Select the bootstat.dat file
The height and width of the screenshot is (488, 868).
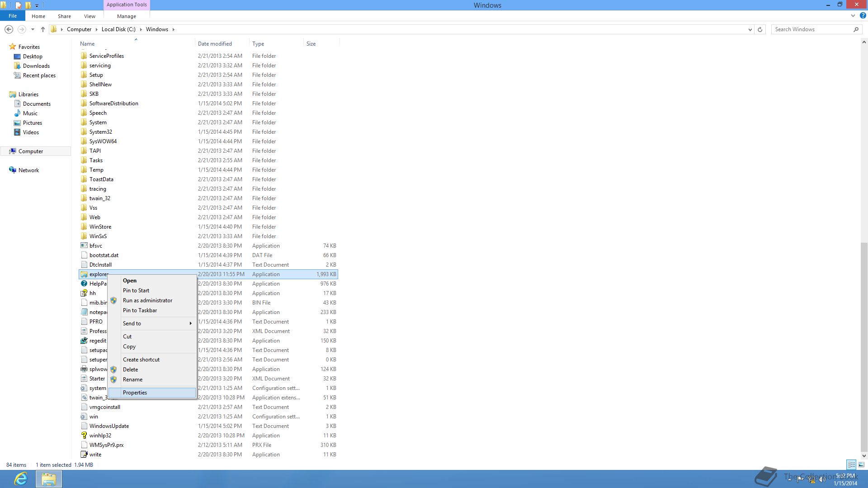pos(208,255)
